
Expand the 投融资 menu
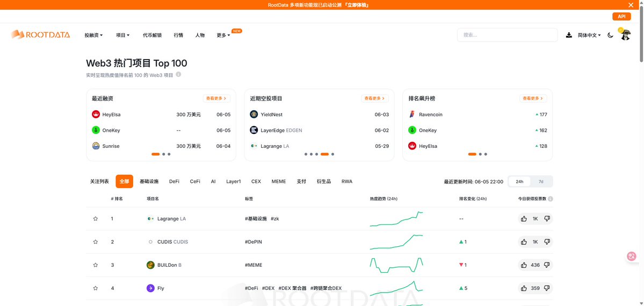(93, 35)
